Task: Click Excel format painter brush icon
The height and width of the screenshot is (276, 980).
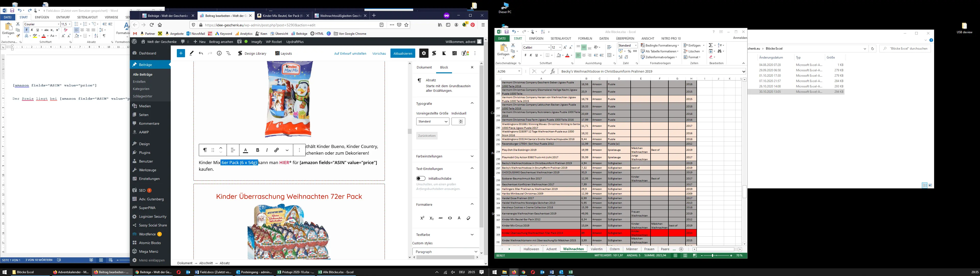Action: pyautogui.click(x=513, y=57)
